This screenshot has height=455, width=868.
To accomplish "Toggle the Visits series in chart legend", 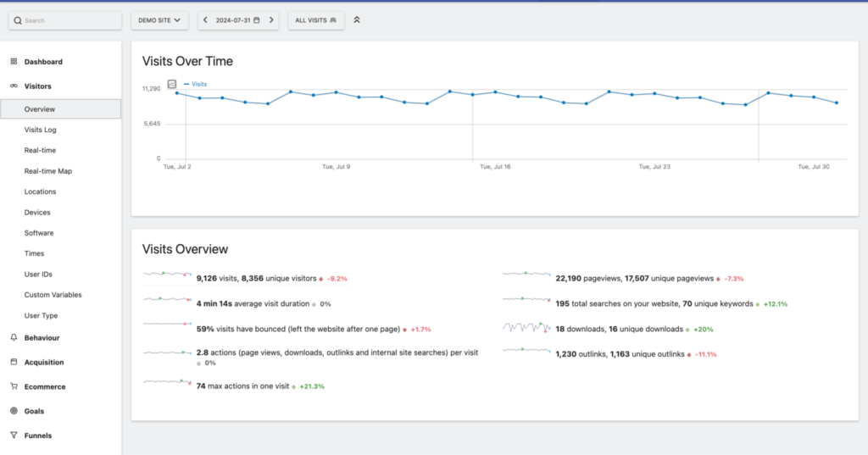I will pos(198,85).
